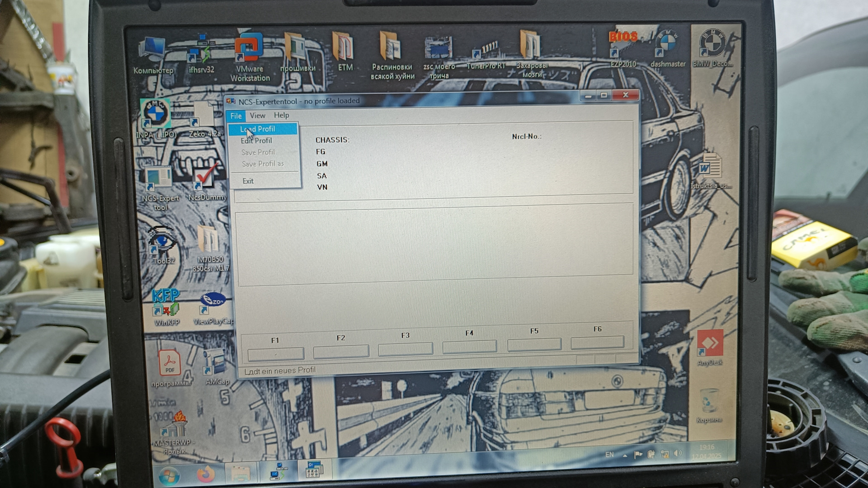The width and height of the screenshot is (868, 488).
Task: Select the EZP2010 BIOS shortcut
Action: [x=623, y=49]
